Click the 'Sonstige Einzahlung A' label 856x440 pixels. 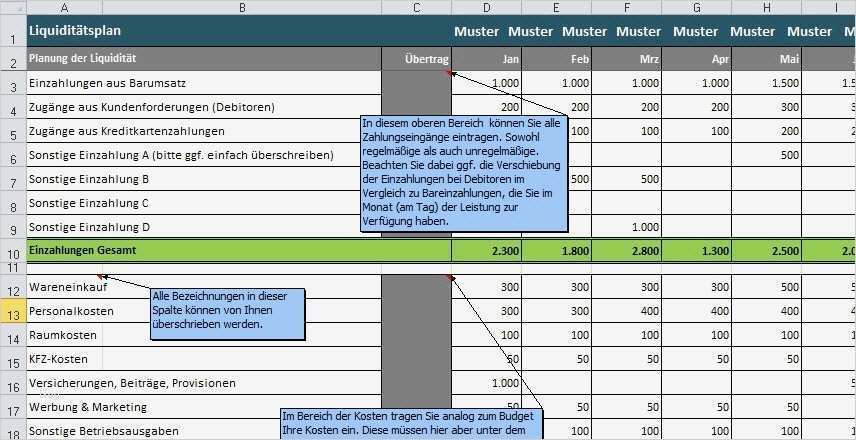[x=181, y=155]
